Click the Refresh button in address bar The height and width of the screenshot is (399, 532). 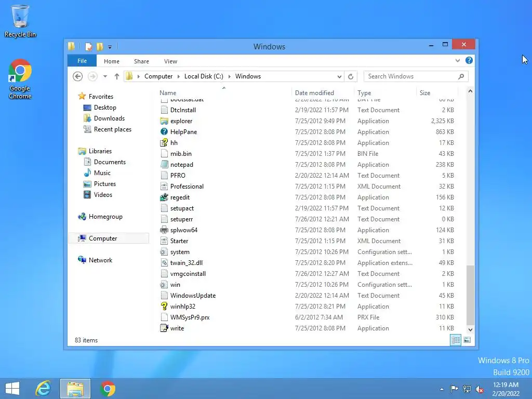coord(351,76)
